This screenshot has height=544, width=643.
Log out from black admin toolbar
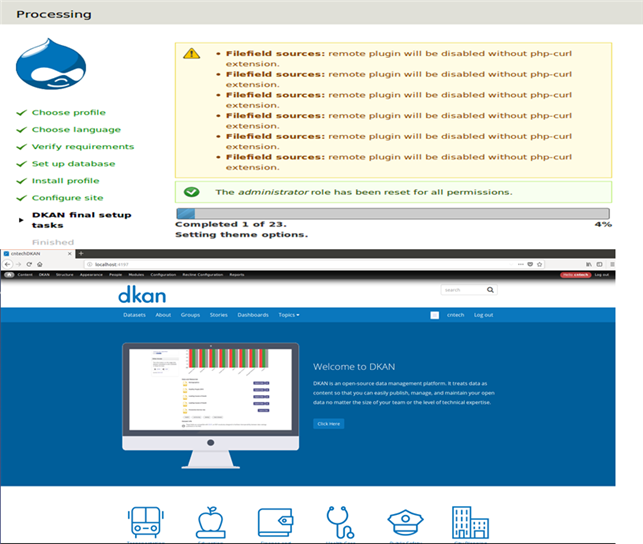point(602,275)
